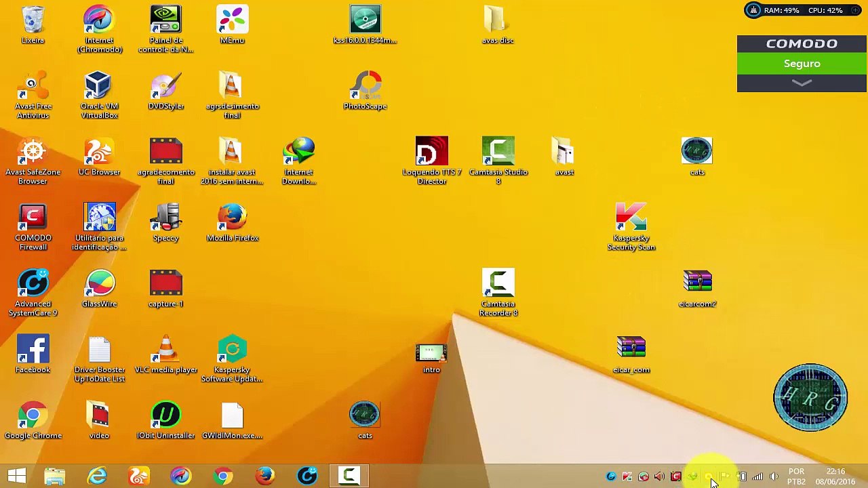The image size is (868, 488).
Task: Select Utilitário para identificação icon
Action: (x=99, y=227)
